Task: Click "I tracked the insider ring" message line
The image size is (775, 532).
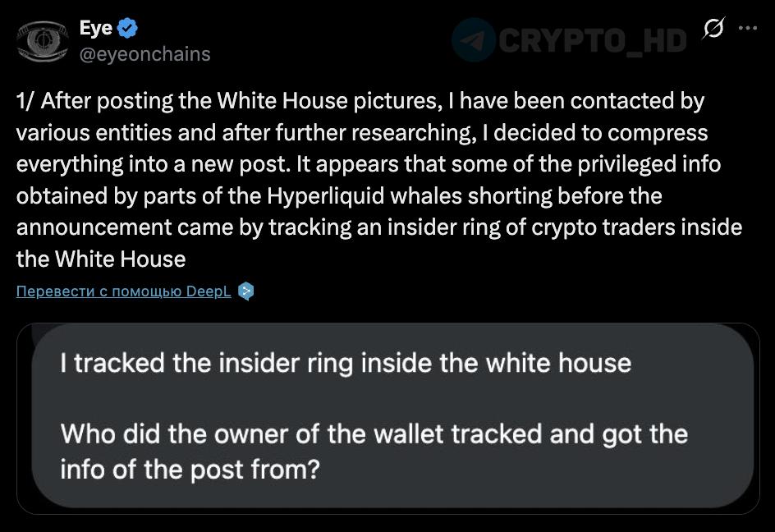Action: coord(346,363)
